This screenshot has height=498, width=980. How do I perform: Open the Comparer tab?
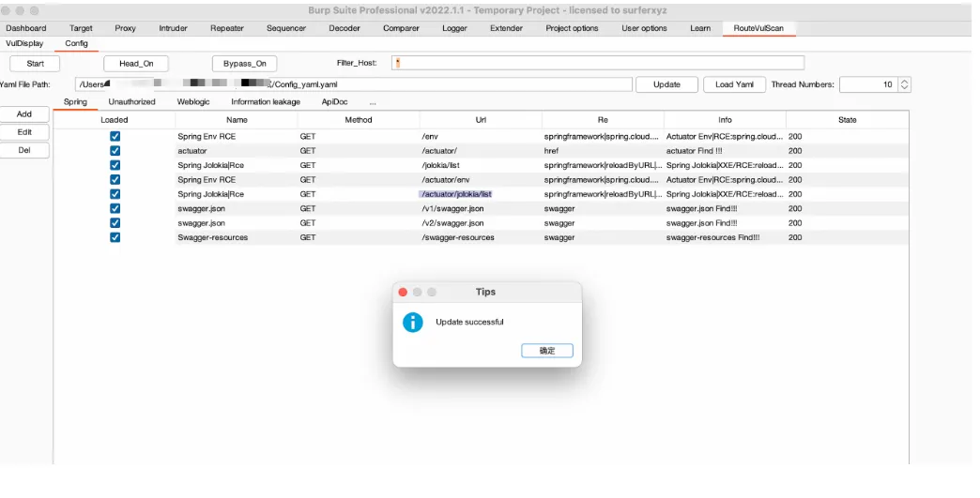coord(401,28)
